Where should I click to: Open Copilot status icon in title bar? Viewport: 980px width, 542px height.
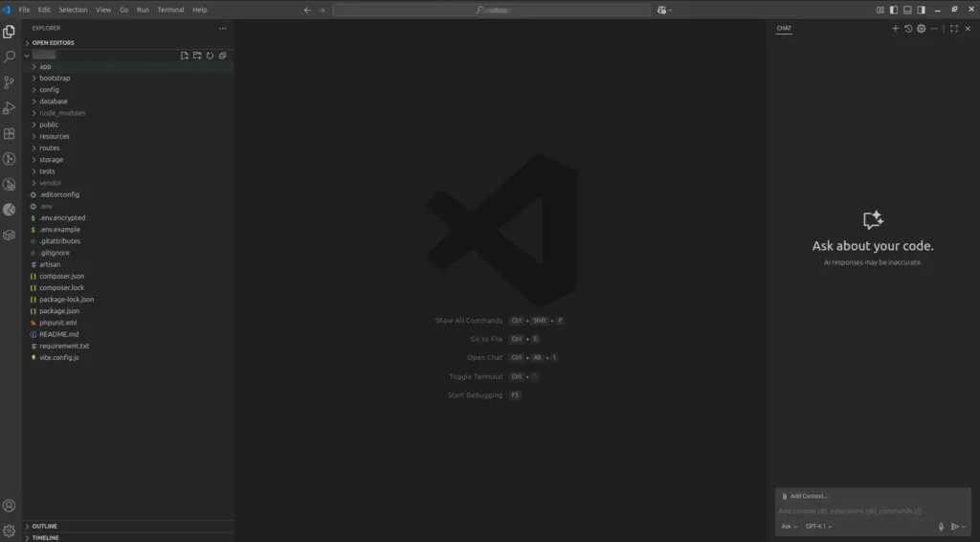coord(662,10)
